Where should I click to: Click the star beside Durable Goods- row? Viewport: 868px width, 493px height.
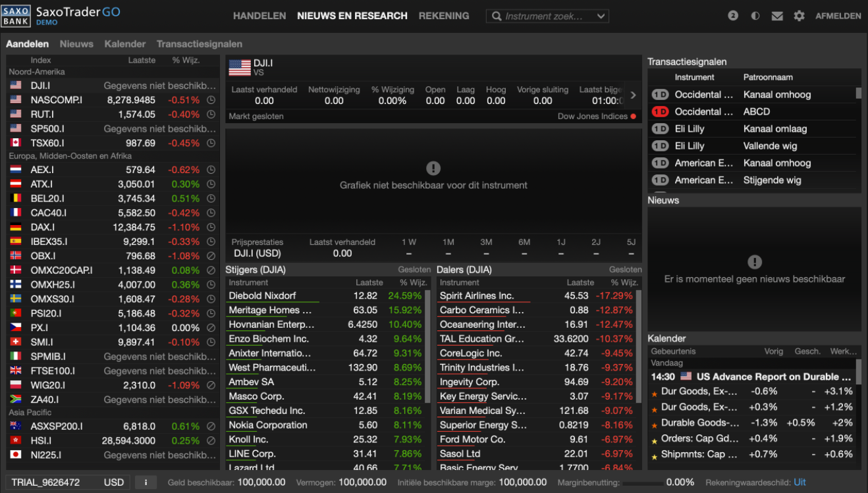point(654,425)
